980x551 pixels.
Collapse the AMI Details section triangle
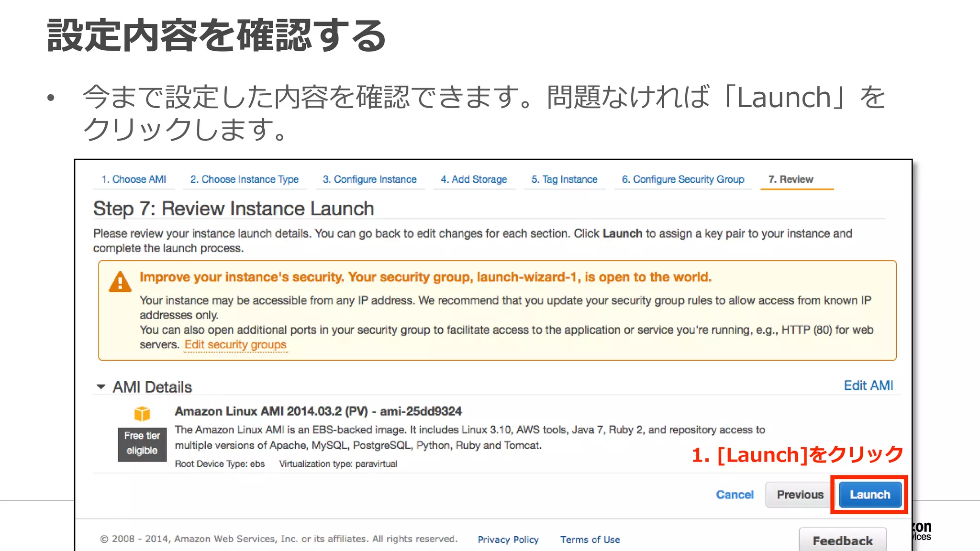tap(100, 386)
